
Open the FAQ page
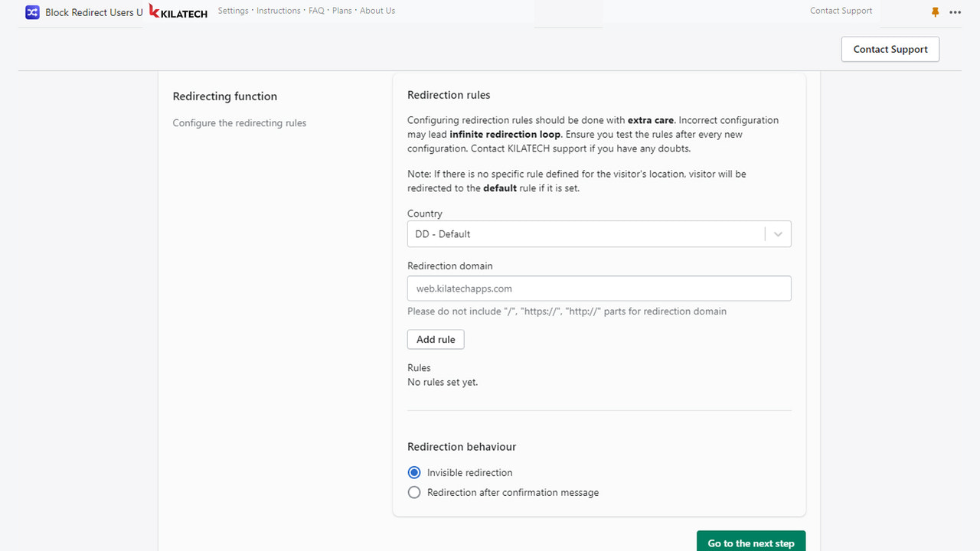[x=316, y=11]
